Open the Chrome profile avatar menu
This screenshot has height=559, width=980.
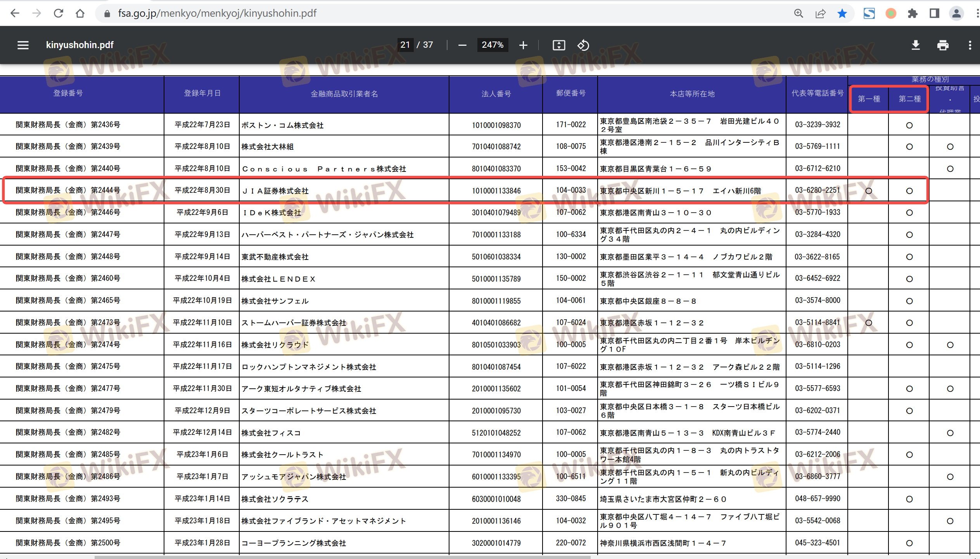point(956,13)
